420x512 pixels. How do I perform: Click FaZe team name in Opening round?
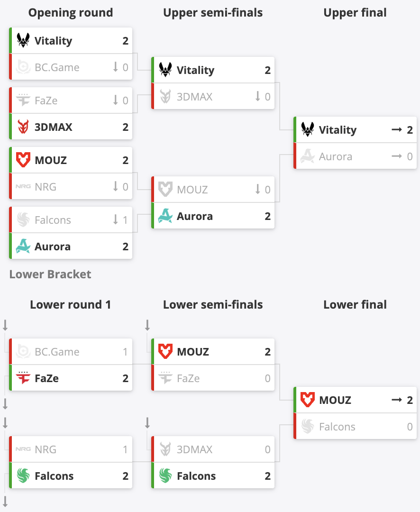(46, 101)
